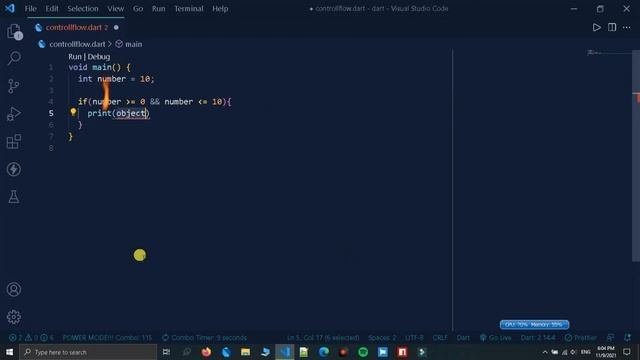Split the editor right

point(612,27)
